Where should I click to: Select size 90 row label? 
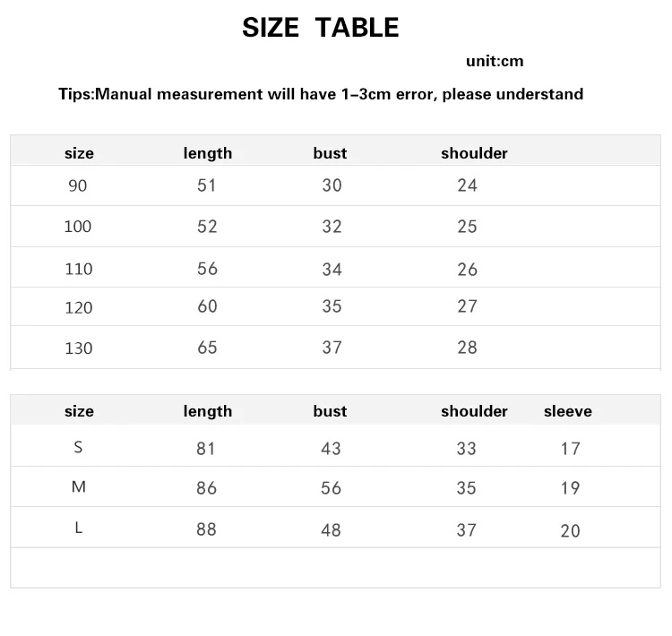(x=78, y=185)
